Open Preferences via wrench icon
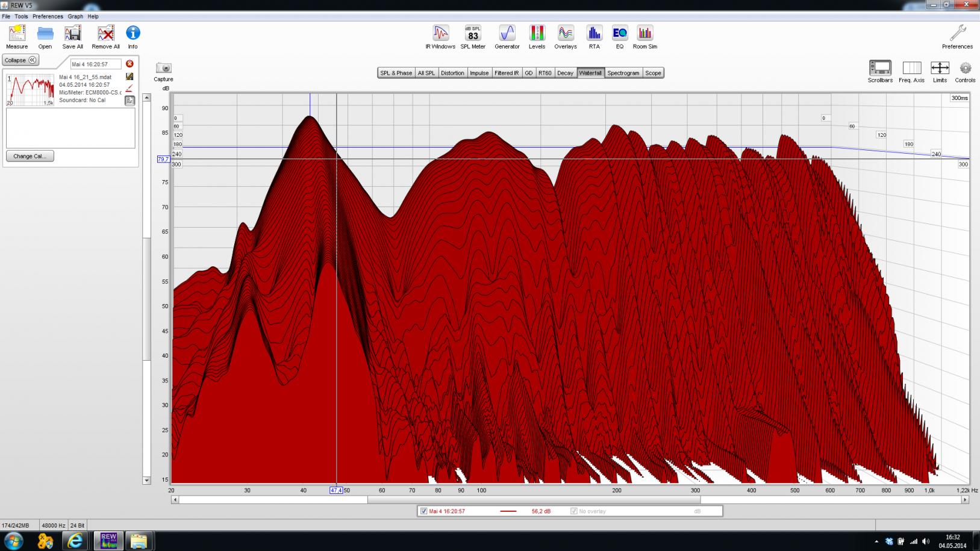980x551 pixels. 957,37
